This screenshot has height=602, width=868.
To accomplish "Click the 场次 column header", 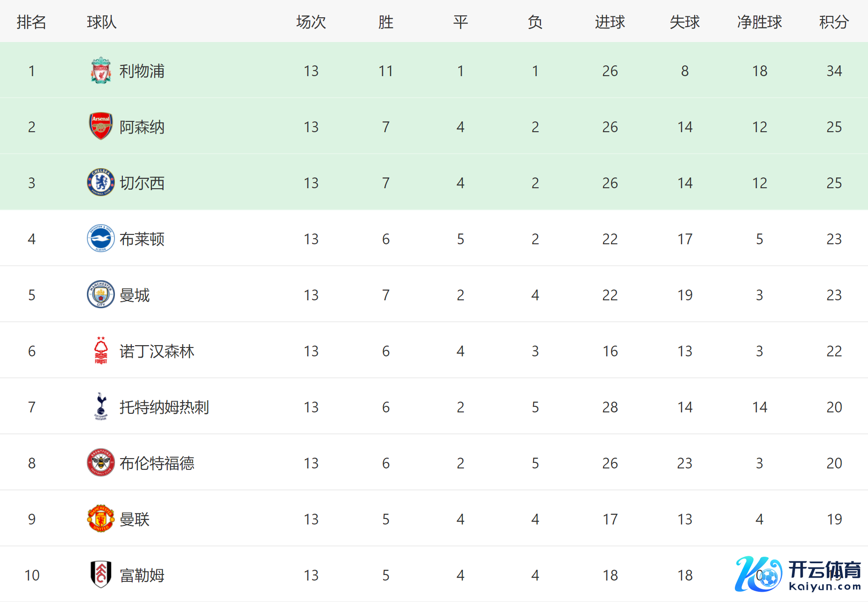I will point(311,22).
